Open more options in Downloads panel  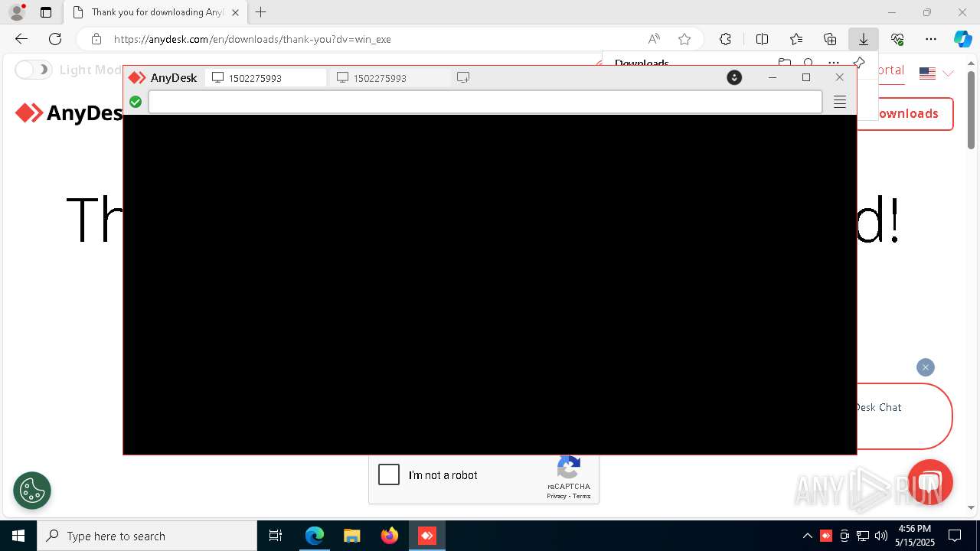pos(833,64)
